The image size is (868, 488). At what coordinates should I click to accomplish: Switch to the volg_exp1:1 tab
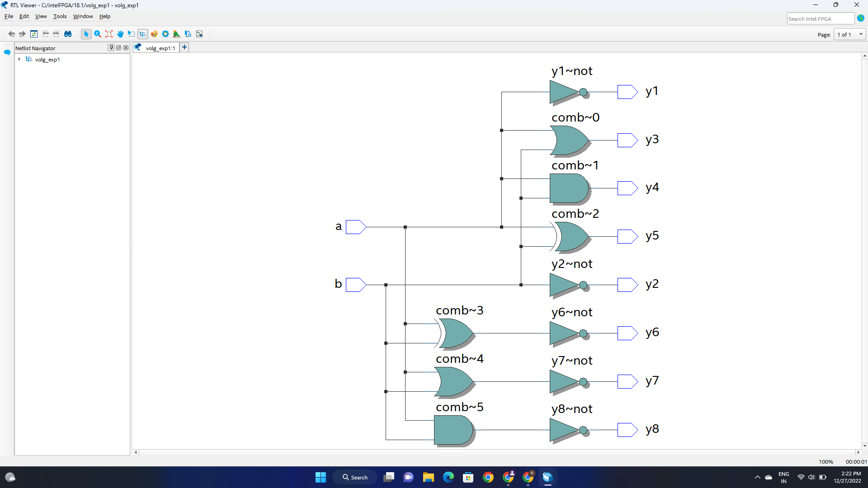tap(160, 48)
